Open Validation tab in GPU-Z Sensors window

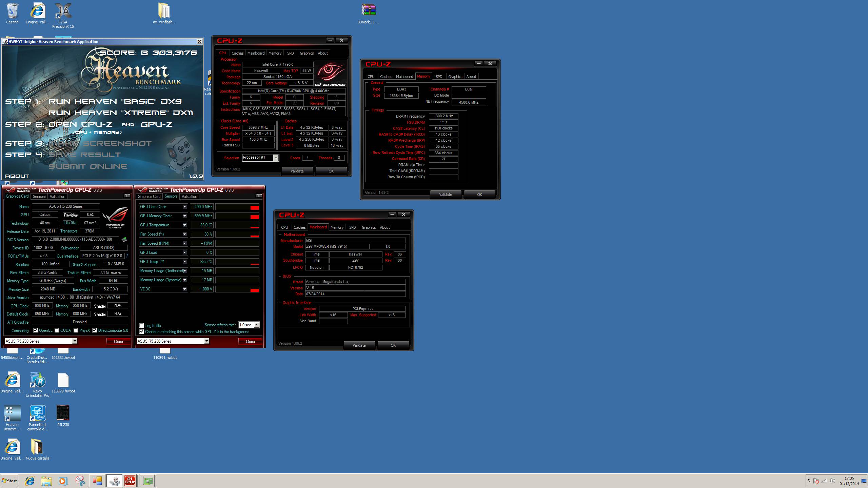click(189, 197)
